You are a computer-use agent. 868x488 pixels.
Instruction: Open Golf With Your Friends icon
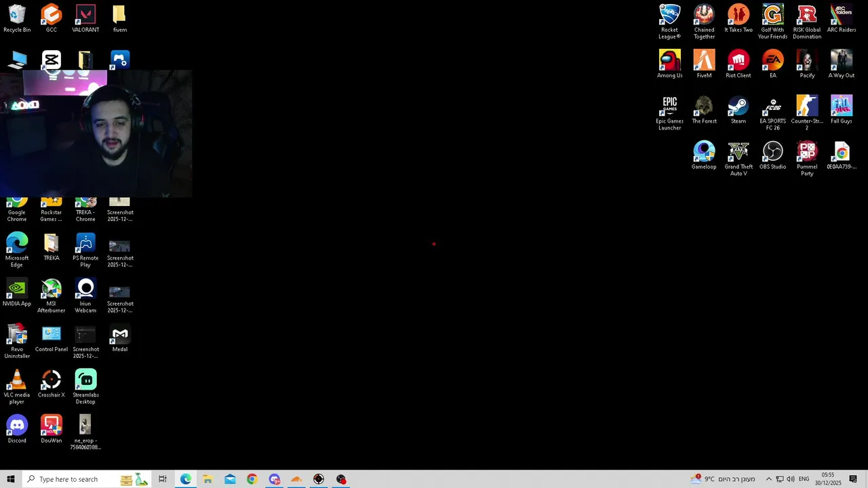[x=772, y=22]
